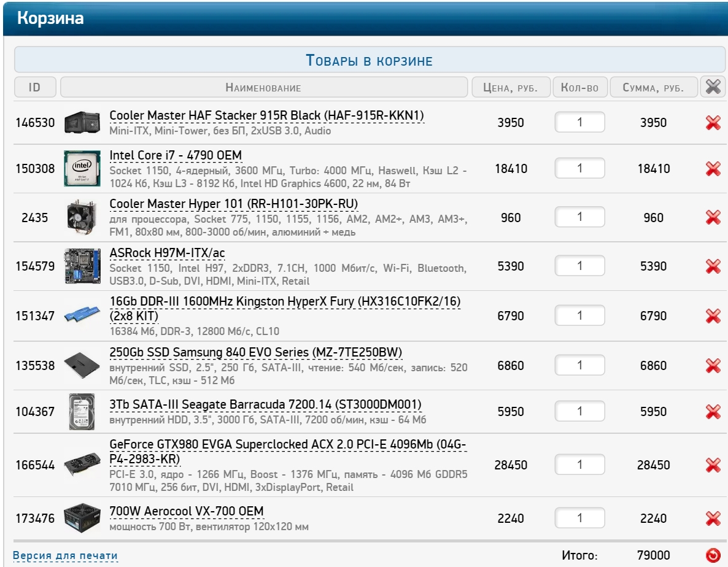Image resolution: width=728 pixels, height=567 pixels.
Task: Open ASRock motherboard thumbnail image
Action: [82, 266]
